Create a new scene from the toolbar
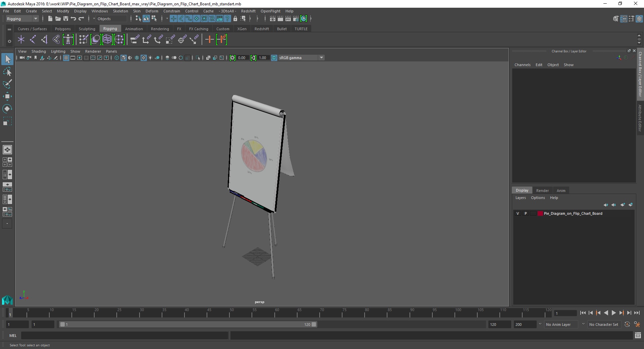This screenshot has width=644, height=349. point(50,19)
